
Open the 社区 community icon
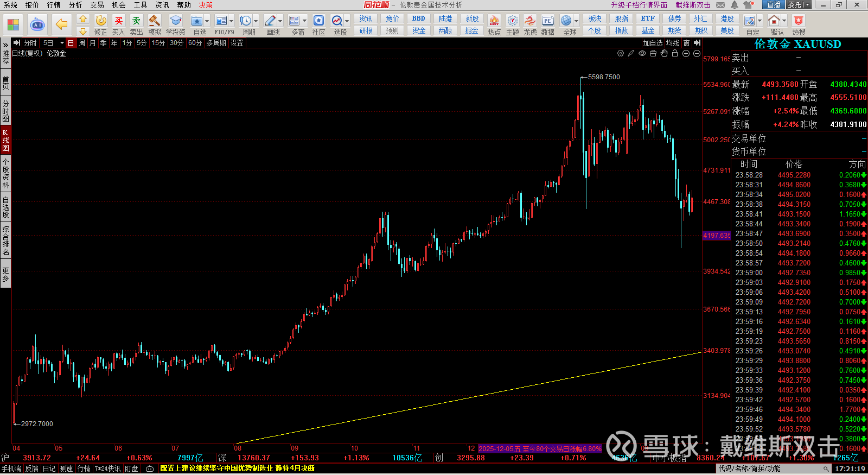pyautogui.click(x=319, y=21)
